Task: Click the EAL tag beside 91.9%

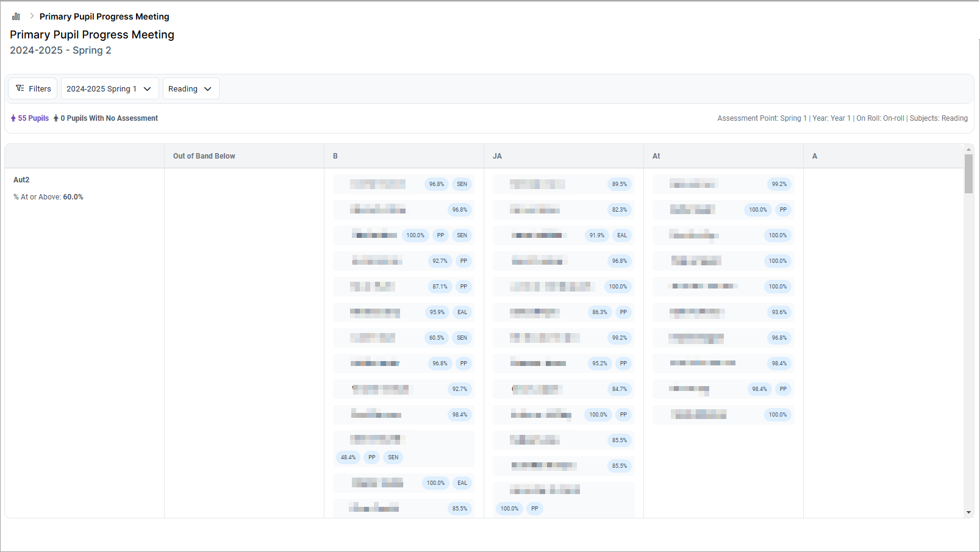Action: [x=622, y=235]
